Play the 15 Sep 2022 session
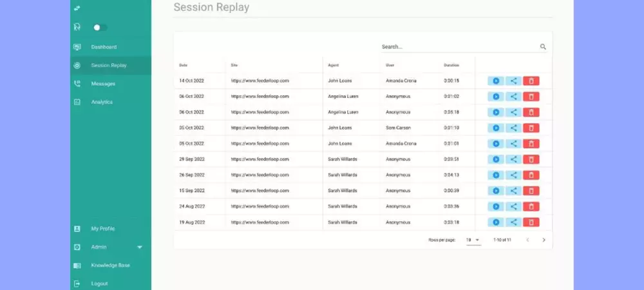 coord(496,191)
